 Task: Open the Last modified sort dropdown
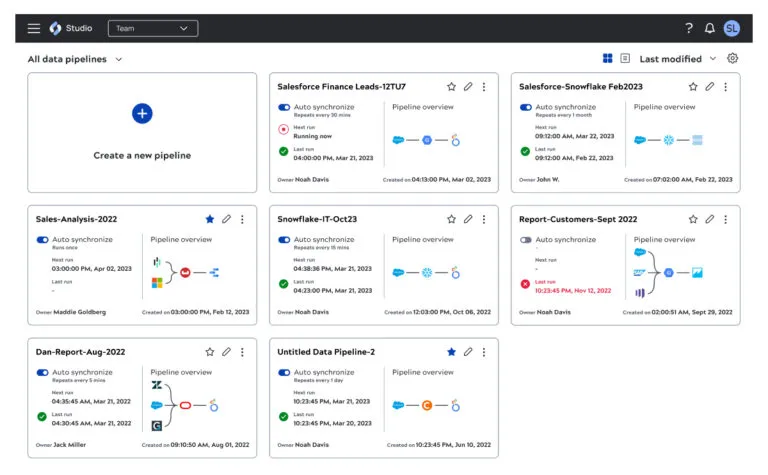[678, 59]
